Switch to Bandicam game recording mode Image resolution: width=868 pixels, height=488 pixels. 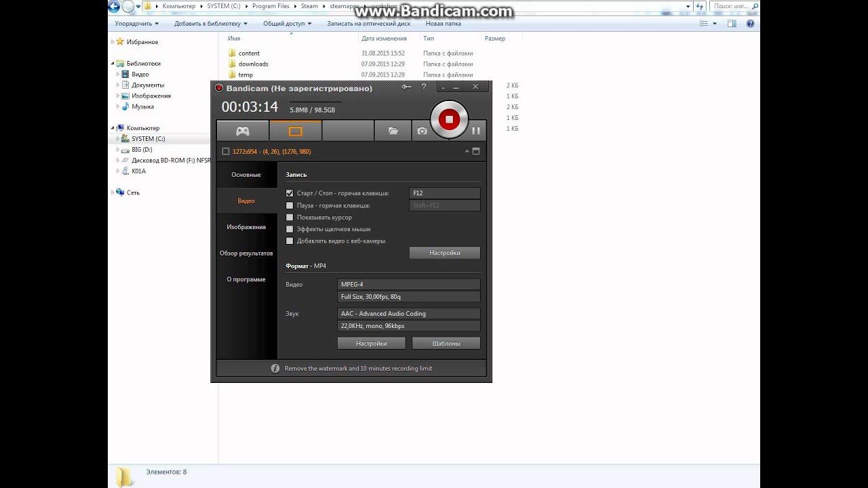pyautogui.click(x=243, y=131)
